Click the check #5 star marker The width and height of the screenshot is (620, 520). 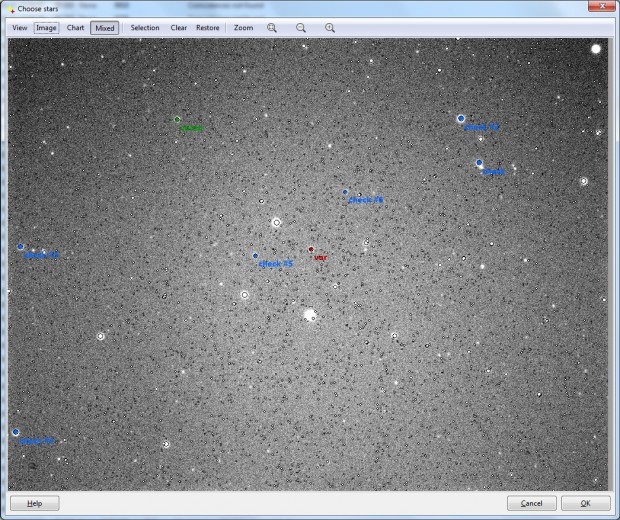[255, 256]
